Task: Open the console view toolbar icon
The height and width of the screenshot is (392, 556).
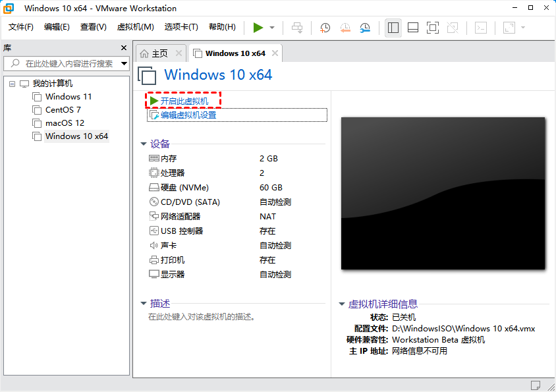Action: (481, 28)
